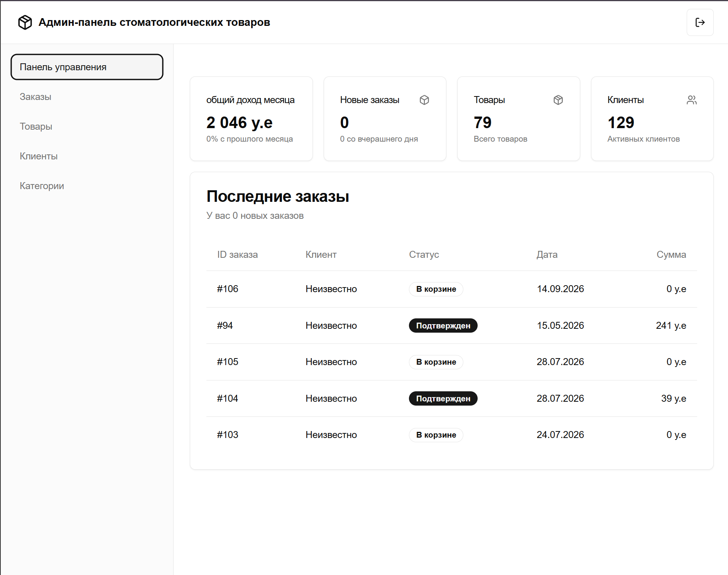
Task: Open Панель управления in the sidebar
Action: click(87, 67)
